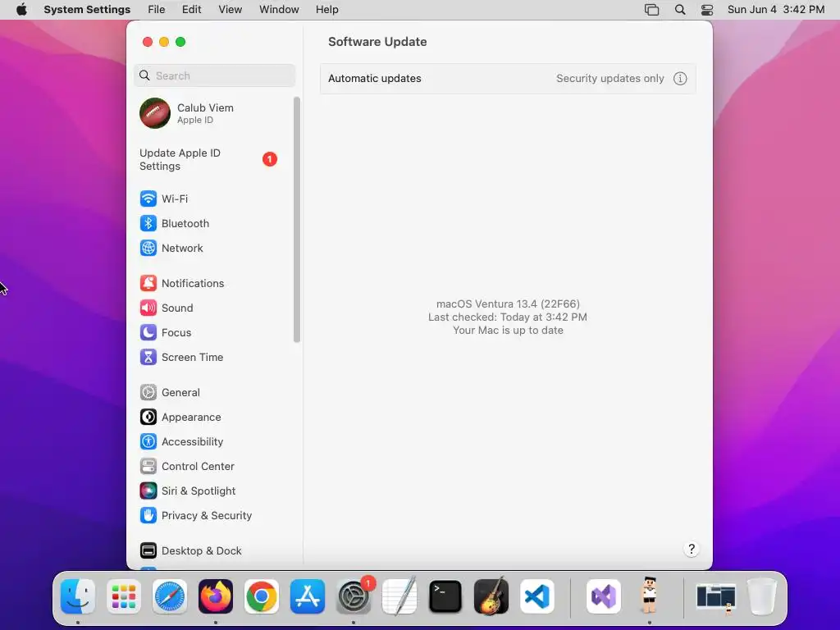Launch Finder from the Dock
This screenshot has height=630, width=840.
(x=78, y=596)
